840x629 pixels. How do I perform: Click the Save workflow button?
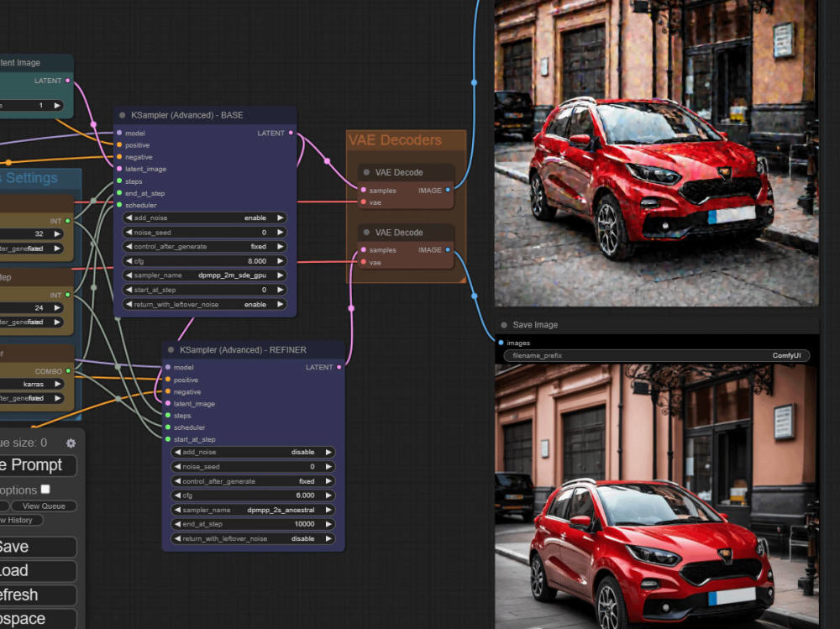coord(38,547)
